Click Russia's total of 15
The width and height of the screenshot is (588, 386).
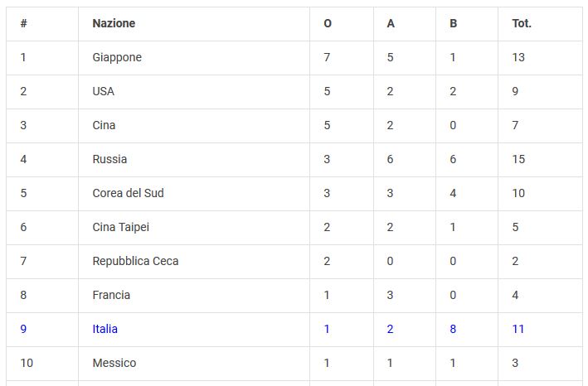tap(518, 159)
